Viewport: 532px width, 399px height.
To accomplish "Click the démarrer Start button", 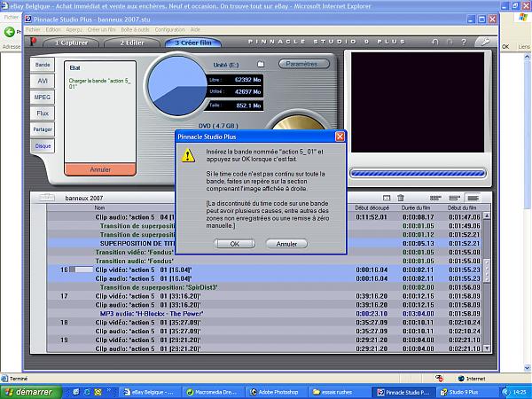I will (31, 392).
